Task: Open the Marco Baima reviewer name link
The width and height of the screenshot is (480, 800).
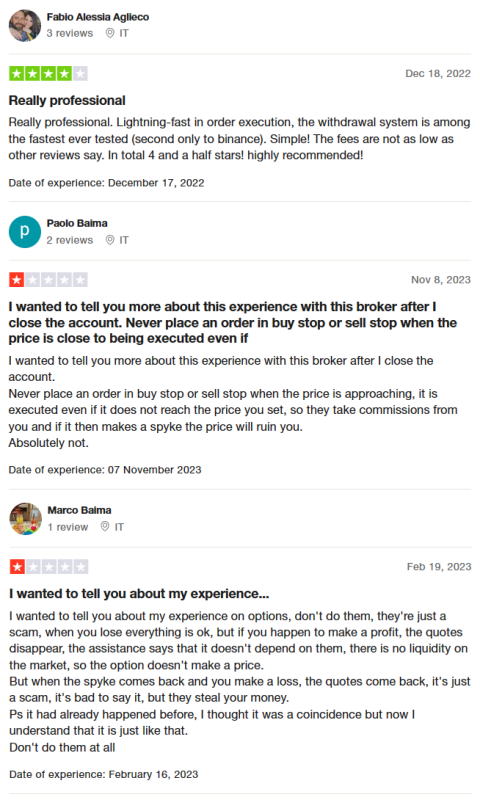Action: coord(79,510)
